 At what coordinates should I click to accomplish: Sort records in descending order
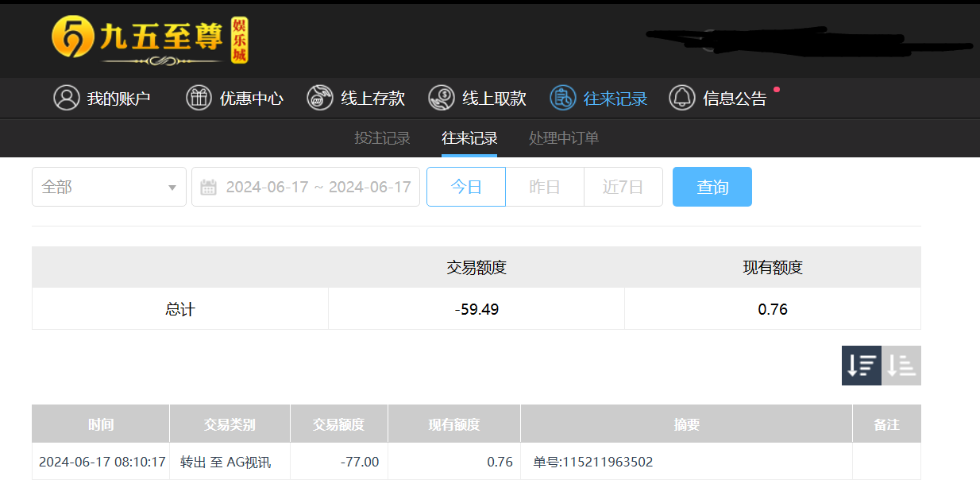pos(861,366)
